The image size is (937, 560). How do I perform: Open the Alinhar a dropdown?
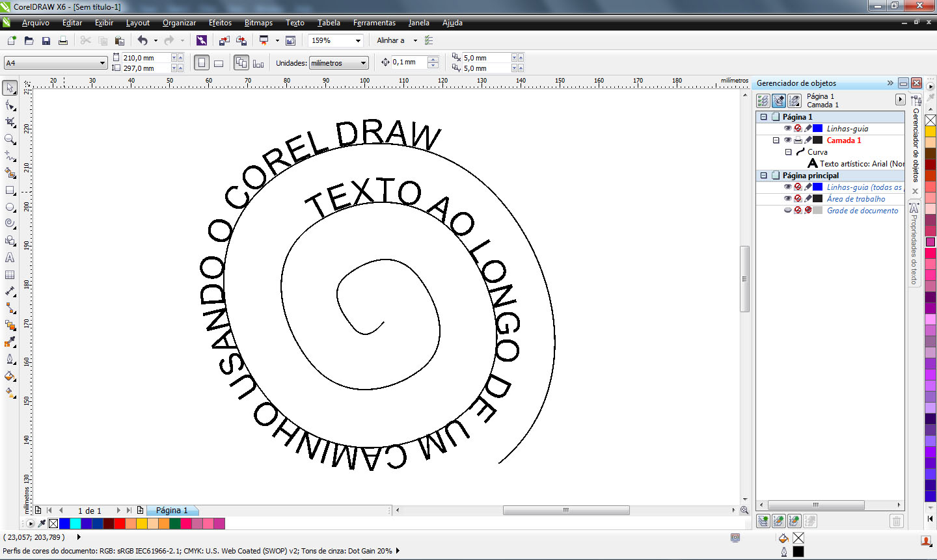point(415,40)
